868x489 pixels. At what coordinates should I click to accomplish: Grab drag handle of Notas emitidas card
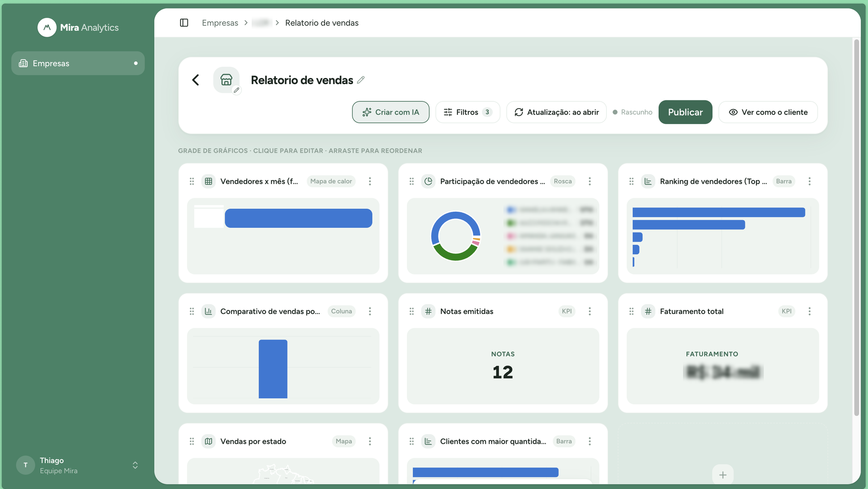pos(411,311)
